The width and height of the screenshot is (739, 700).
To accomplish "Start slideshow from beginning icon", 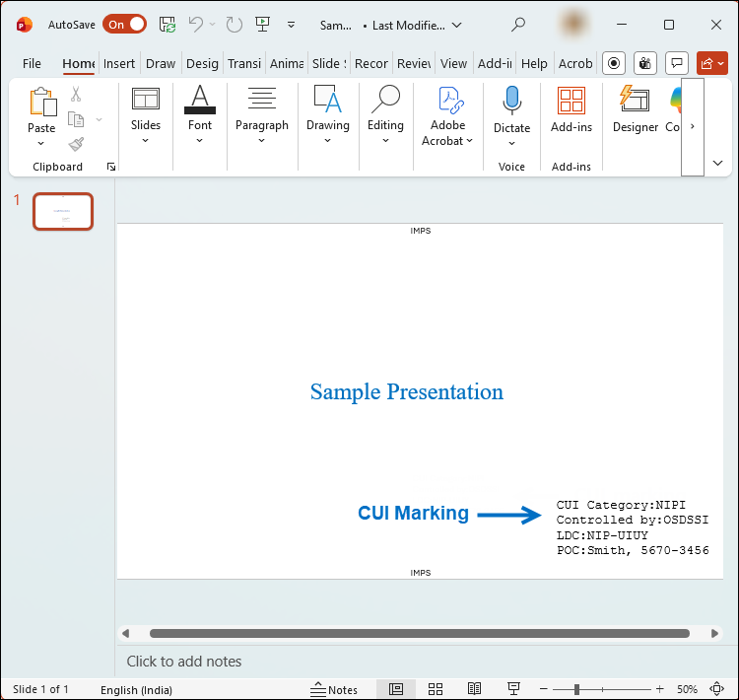I will point(262,25).
